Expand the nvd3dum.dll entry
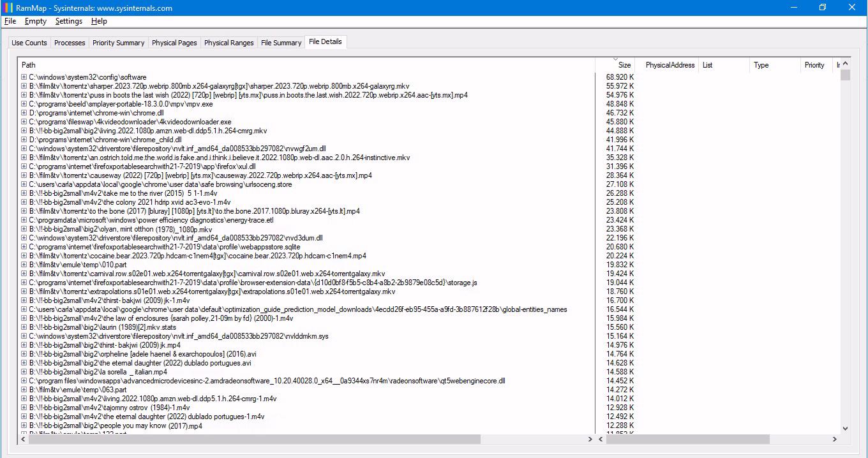This screenshot has width=868, height=458. tap(24, 238)
